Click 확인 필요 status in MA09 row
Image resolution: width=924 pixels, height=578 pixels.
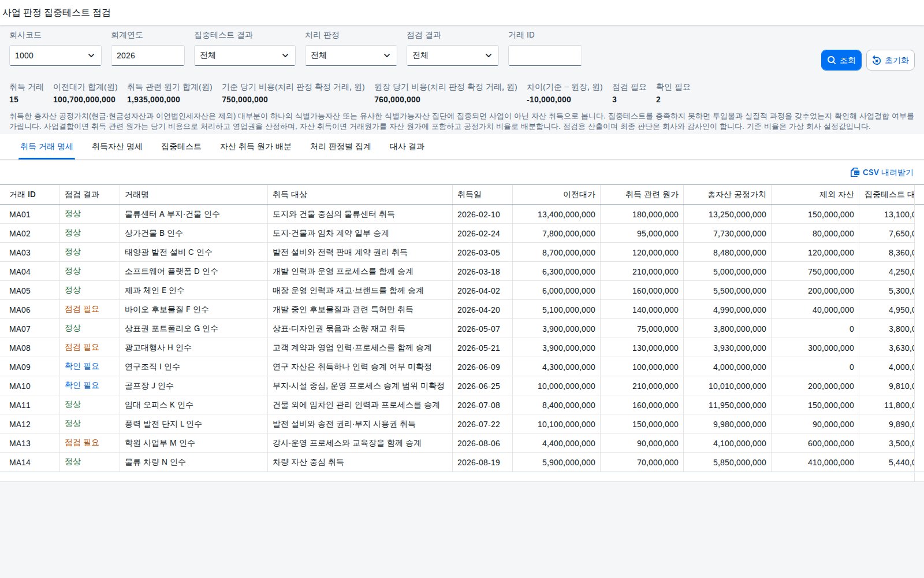click(x=82, y=366)
